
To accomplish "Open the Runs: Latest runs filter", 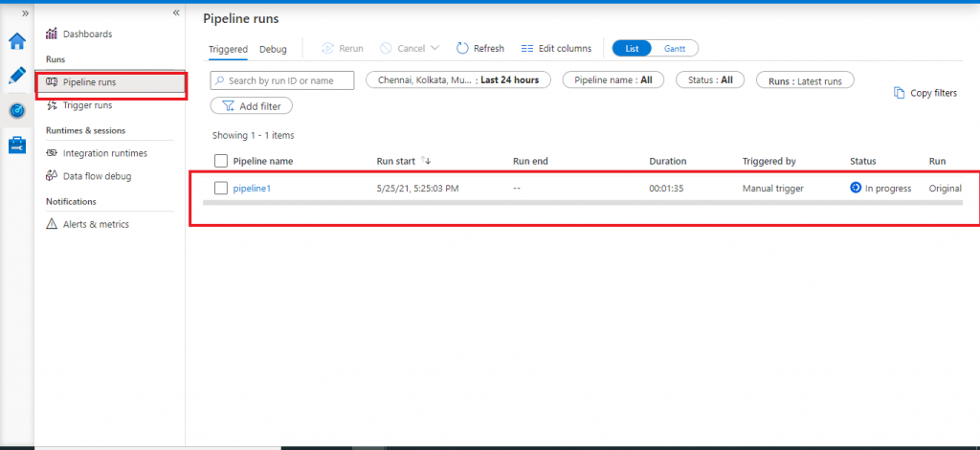I will click(805, 80).
